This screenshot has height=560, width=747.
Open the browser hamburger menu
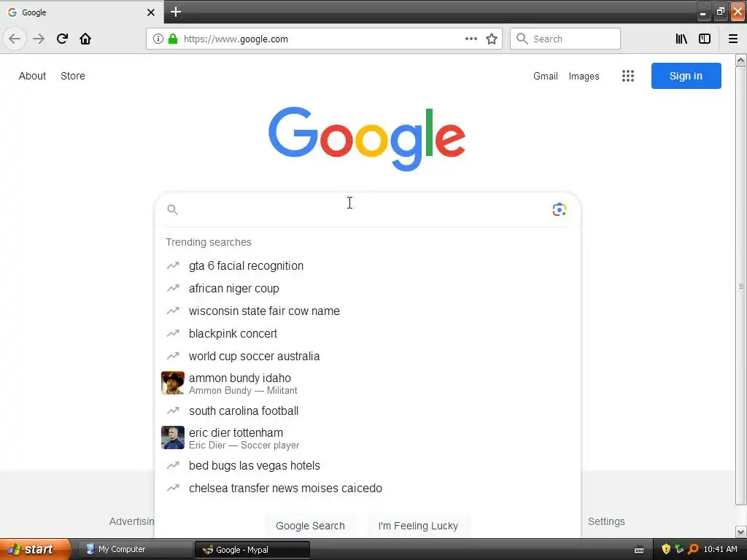[733, 39]
